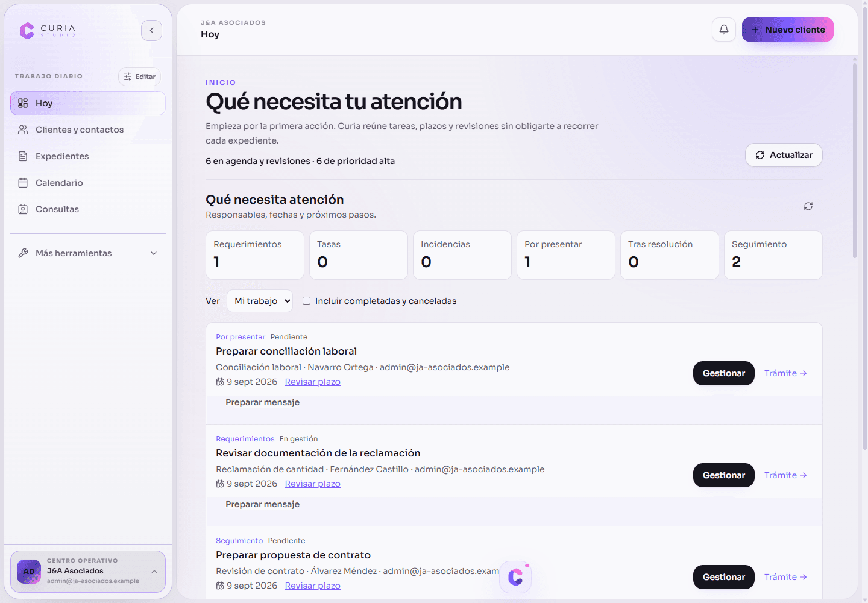This screenshot has height=603, width=868.
Task: Open notifications bell
Action: [724, 30]
